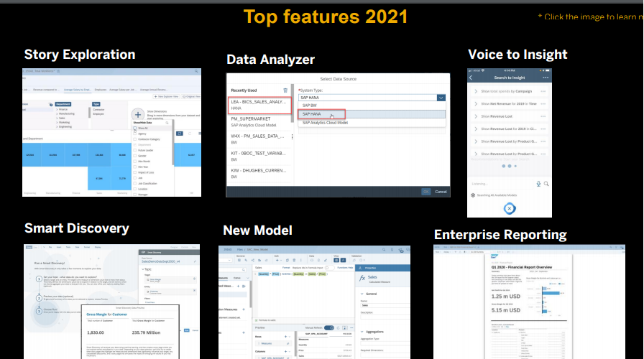Choose SAP Analytics Cloud Model option
Image resolution: width=644 pixels, height=359 pixels.
point(372,123)
